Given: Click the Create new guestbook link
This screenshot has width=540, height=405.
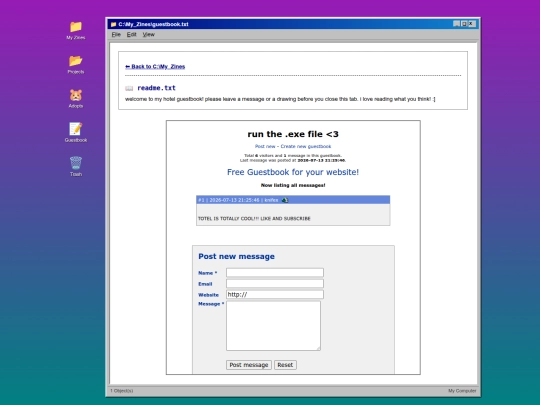Looking at the screenshot, I should click(306, 146).
